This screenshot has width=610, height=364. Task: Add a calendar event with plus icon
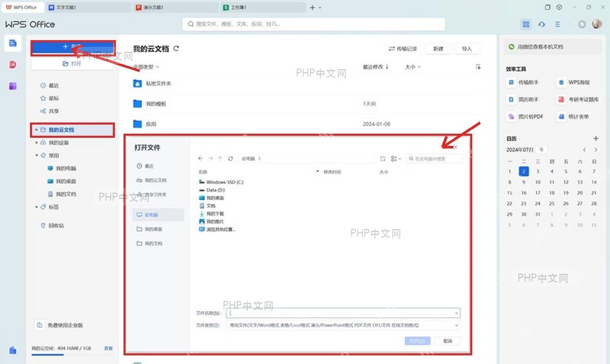point(596,138)
